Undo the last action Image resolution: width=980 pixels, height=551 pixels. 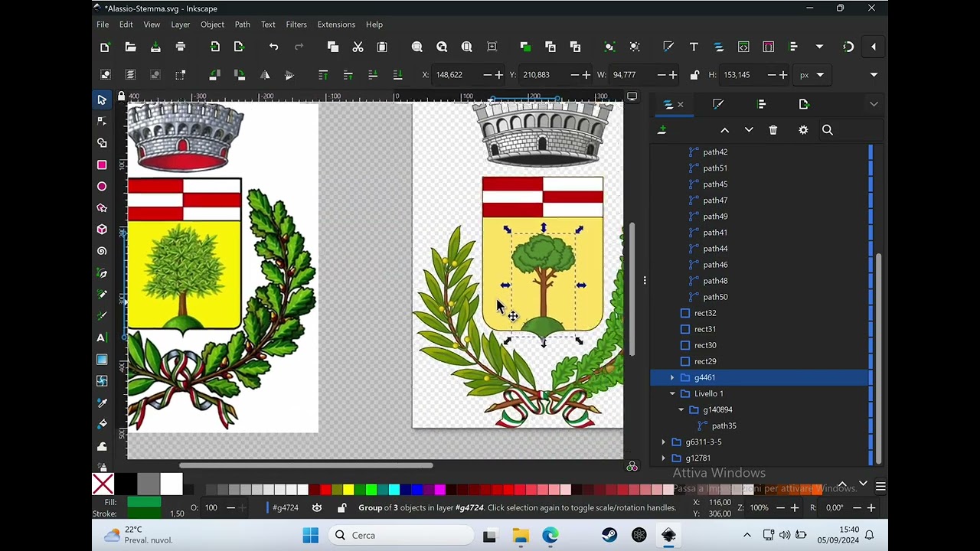click(273, 47)
